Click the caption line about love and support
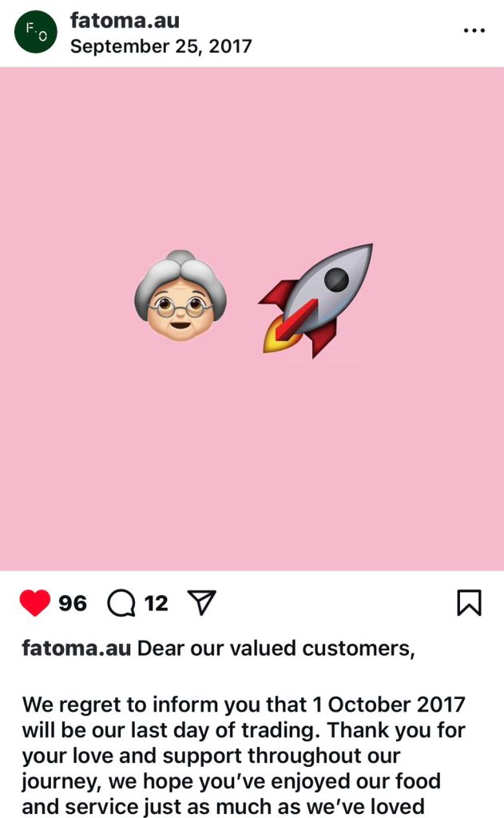This screenshot has width=504, height=818. click(211, 756)
